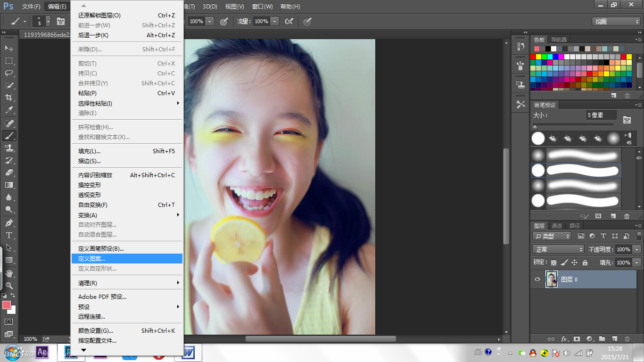Open Word from the Windows taskbar
Image resolution: width=644 pixels, height=362 pixels.
point(188,353)
